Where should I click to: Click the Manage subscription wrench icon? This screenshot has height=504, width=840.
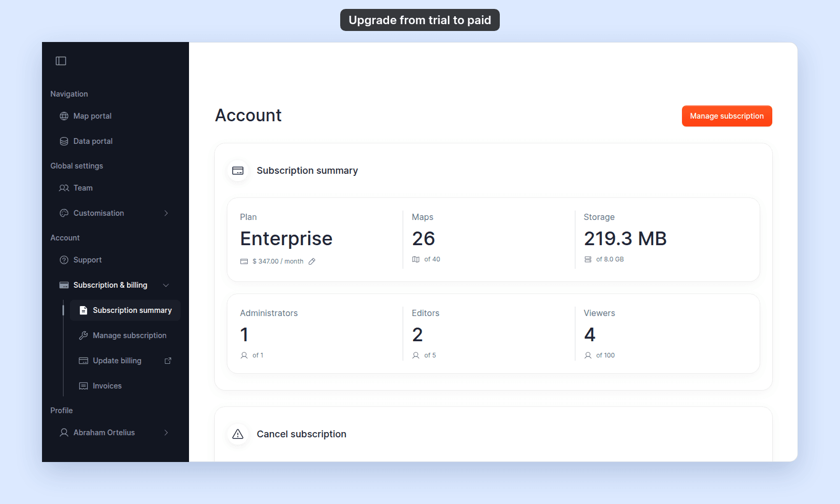point(83,335)
